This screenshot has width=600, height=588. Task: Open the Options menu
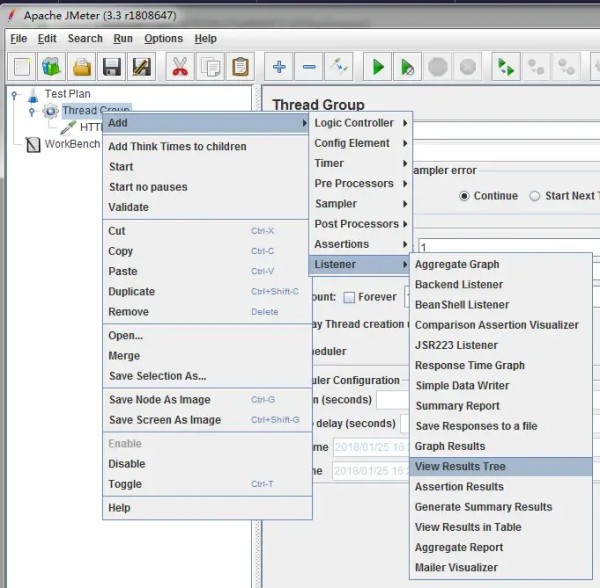[163, 39]
